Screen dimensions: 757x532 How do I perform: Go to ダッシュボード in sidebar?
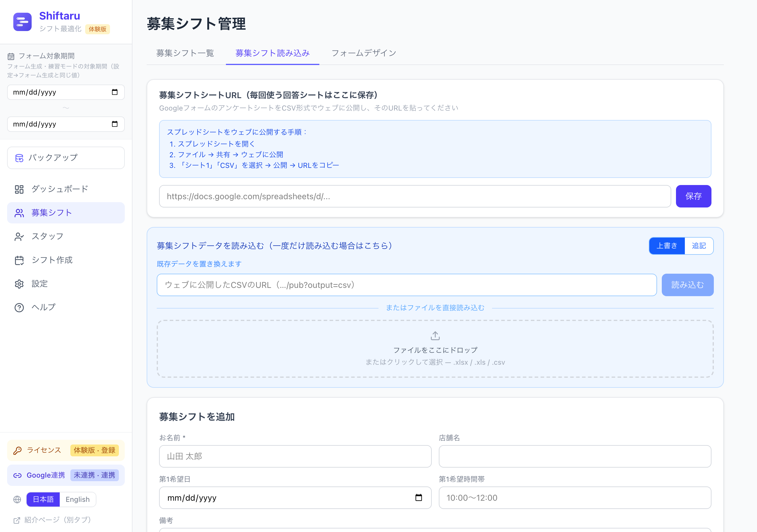(66, 189)
